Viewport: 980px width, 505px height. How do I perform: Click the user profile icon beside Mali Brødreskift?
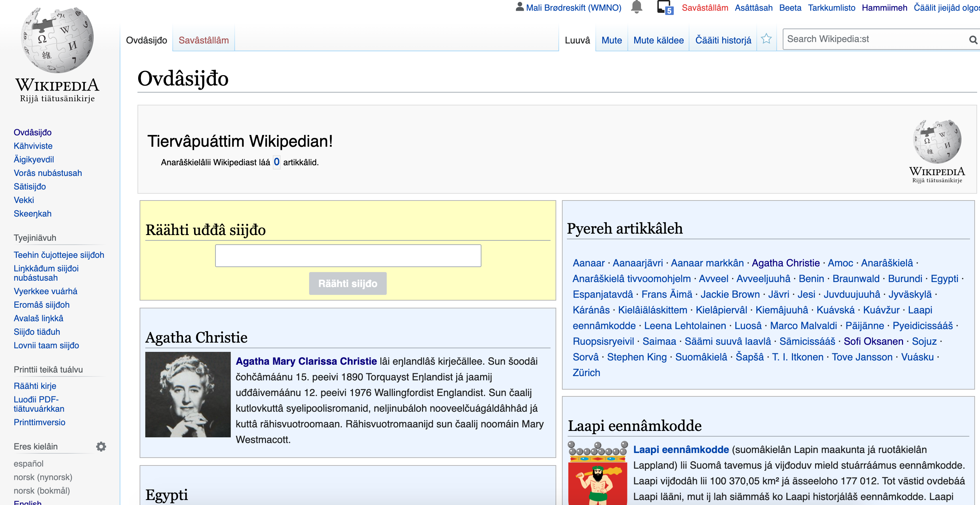coord(520,7)
